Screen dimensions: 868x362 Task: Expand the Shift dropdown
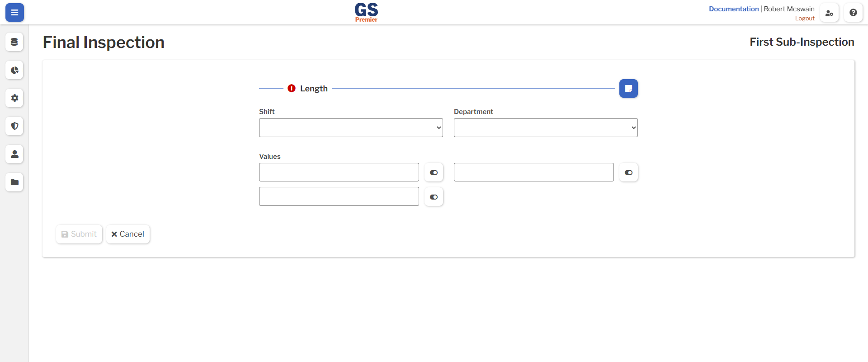[351, 128]
